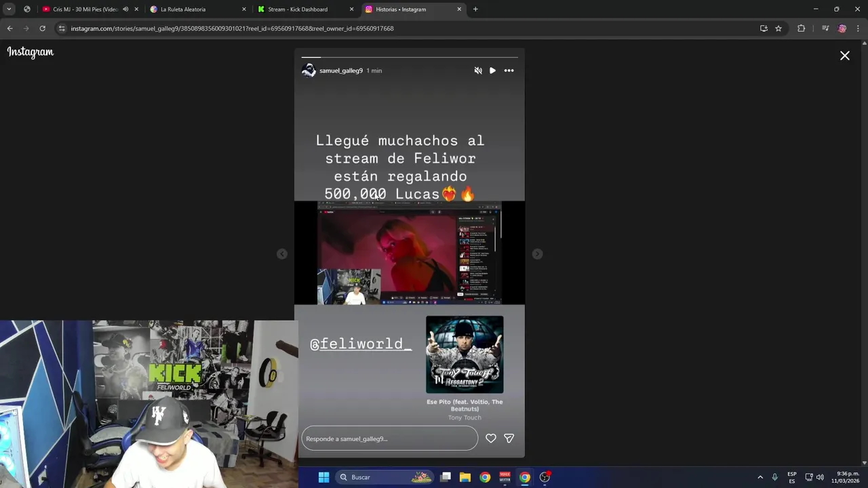Screen dimensions: 868x488
Task: Play the paused Instagram story
Action: tap(492, 70)
